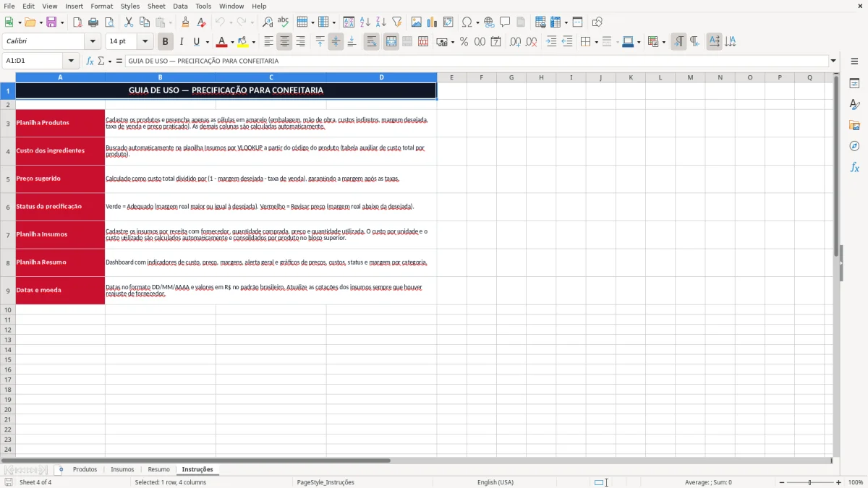Open the Borders dropdown arrow
The image size is (868, 488).
(596, 43)
